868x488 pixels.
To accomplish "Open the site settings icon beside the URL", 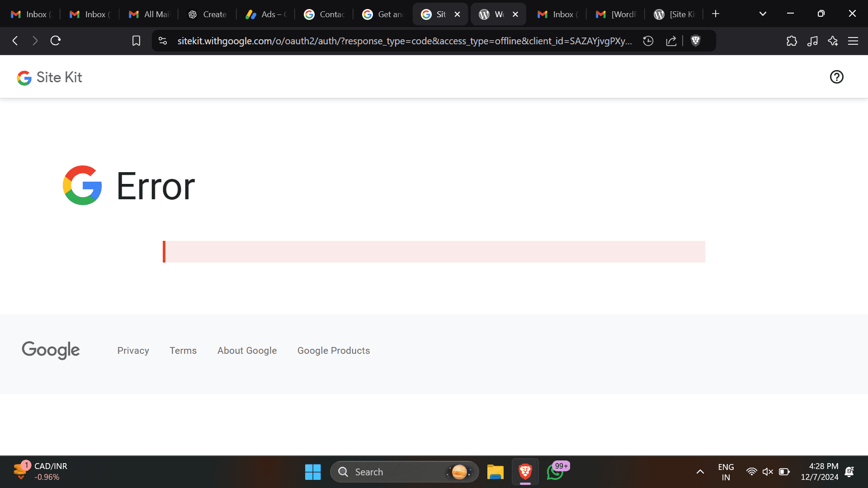I will 163,41.
